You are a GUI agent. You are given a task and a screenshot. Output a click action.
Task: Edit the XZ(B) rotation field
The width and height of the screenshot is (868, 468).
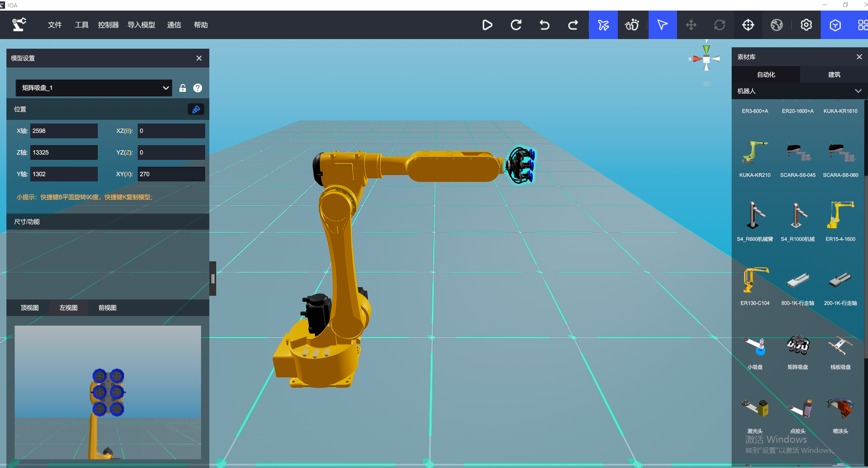tap(171, 131)
